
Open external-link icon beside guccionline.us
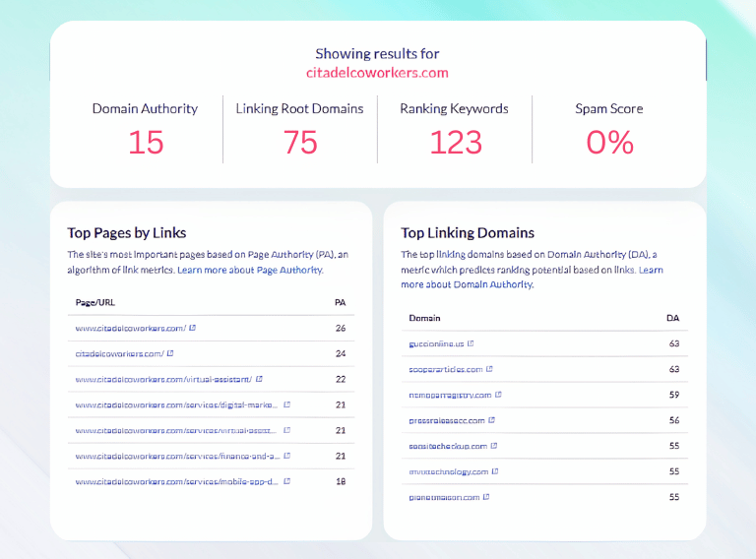[471, 343]
